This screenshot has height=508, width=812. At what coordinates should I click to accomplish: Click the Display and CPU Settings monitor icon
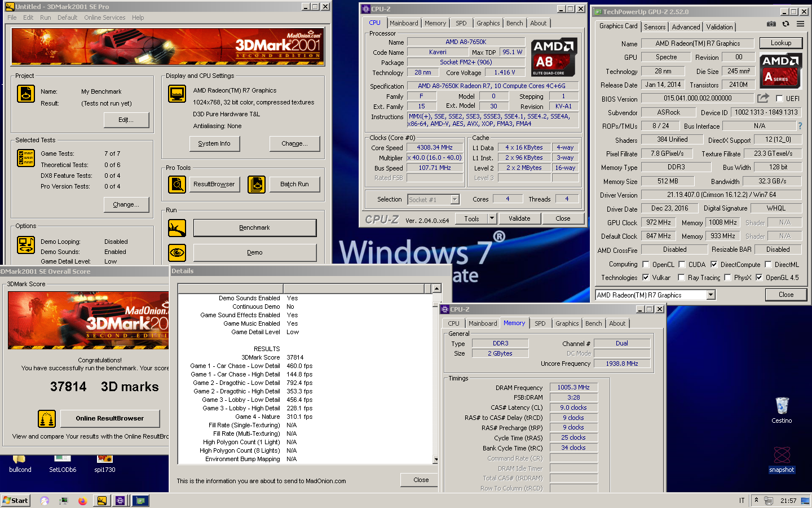(x=177, y=94)
